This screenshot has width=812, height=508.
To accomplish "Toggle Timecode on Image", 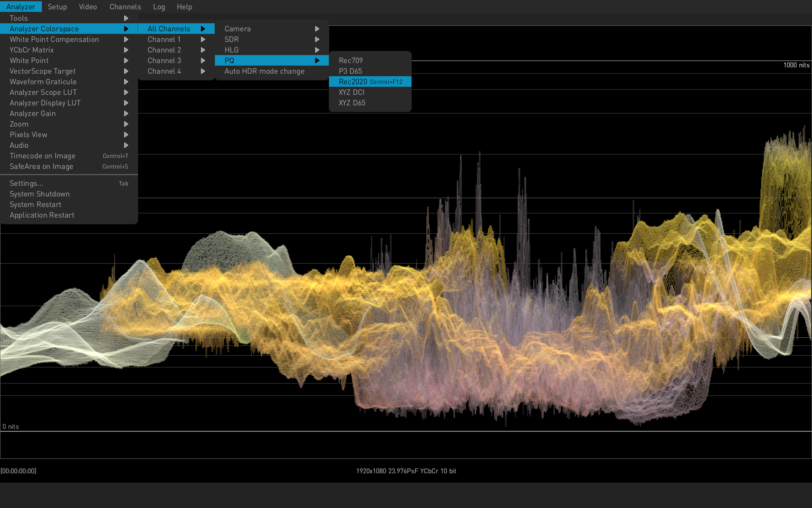I will (42, 156).
